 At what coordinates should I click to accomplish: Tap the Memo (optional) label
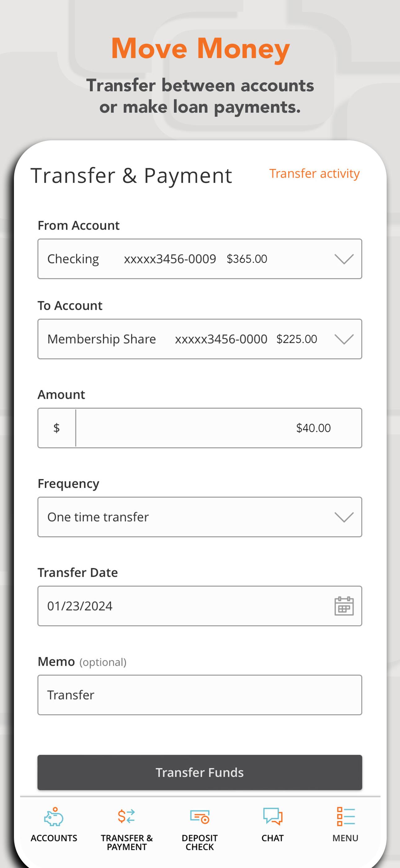[82, 662]
